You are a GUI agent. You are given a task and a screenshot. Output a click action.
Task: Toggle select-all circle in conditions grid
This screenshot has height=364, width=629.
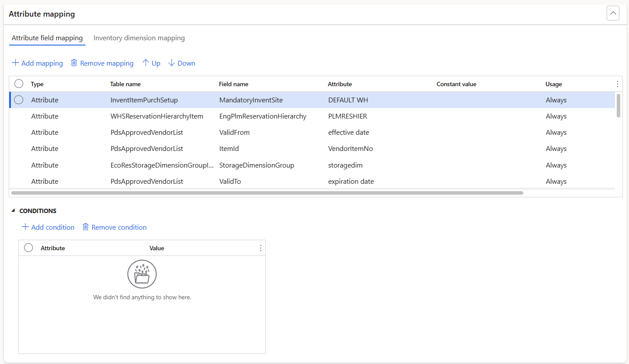(28, 248)
